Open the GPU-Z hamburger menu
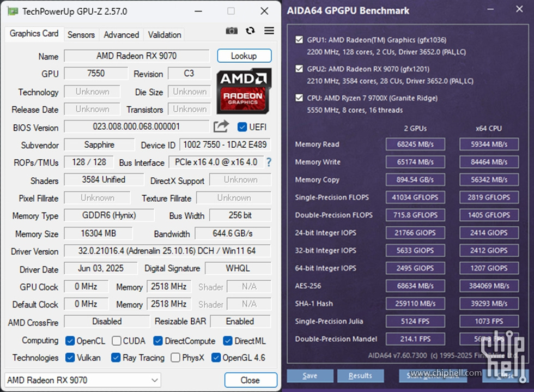The width and height of the screenshot is (534, 392). click(269, 31)
